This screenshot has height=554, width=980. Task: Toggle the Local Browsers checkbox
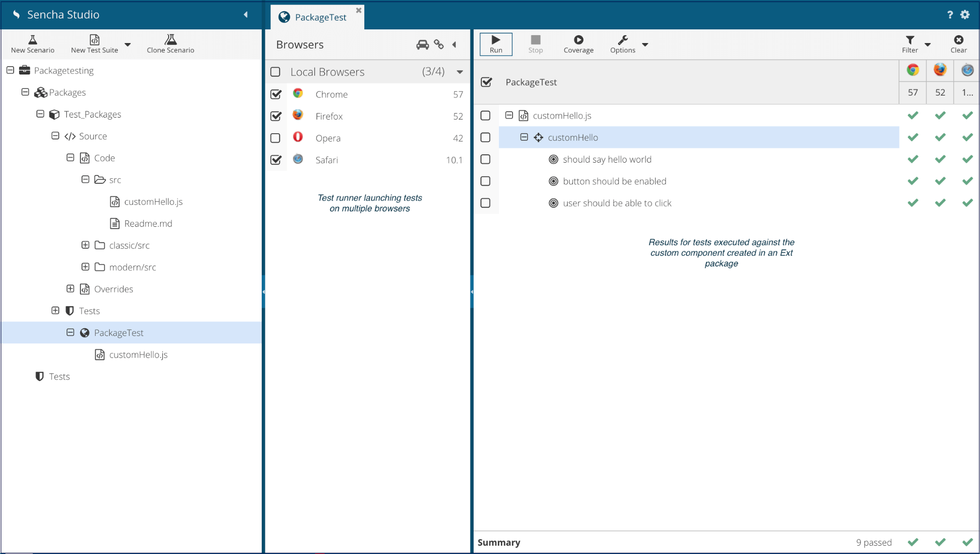click(276, 72)
